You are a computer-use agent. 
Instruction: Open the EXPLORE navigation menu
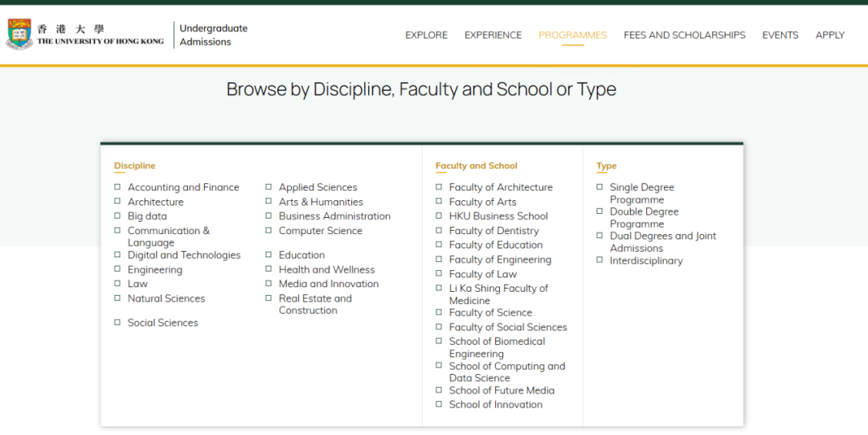click(426, 35)
